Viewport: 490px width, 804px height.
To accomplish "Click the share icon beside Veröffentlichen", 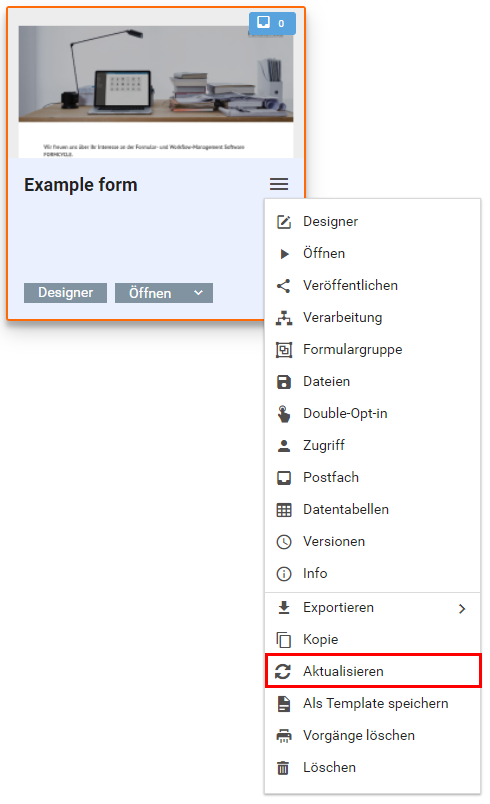I will click(x=283, y=286).
